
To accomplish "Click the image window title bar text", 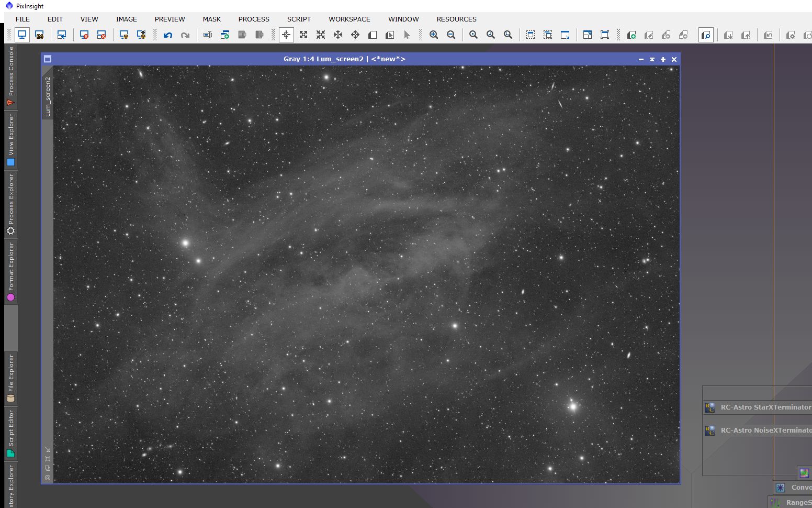I will tap(344, 59).
